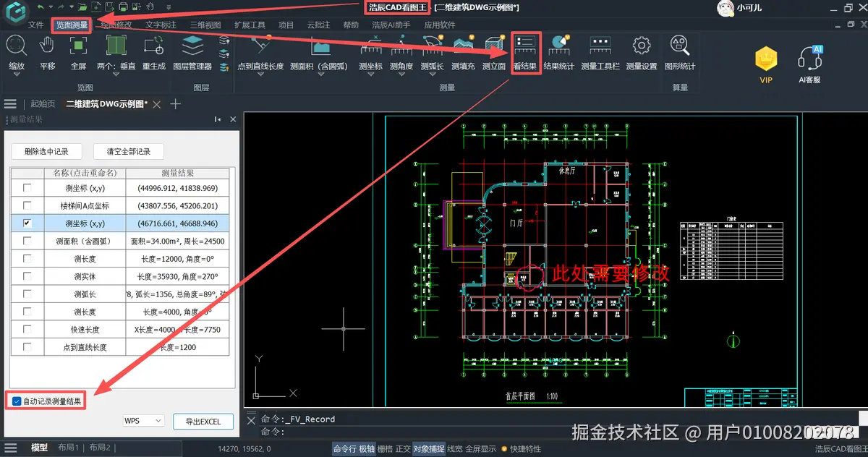868x457 pixels.
Task: Open the 看结果 view results panel
Action: coord(526,52)
